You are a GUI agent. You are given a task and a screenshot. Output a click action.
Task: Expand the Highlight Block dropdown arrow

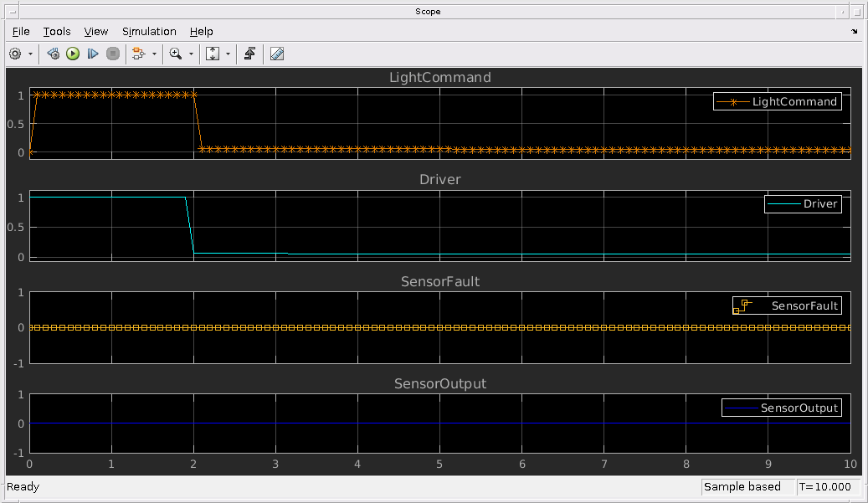click(154, 54)
